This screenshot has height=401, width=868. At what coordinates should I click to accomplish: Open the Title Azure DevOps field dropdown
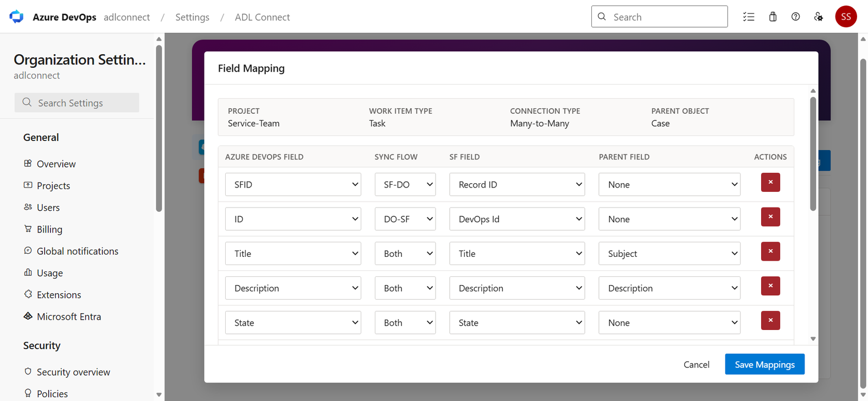(x=293, y=254)
